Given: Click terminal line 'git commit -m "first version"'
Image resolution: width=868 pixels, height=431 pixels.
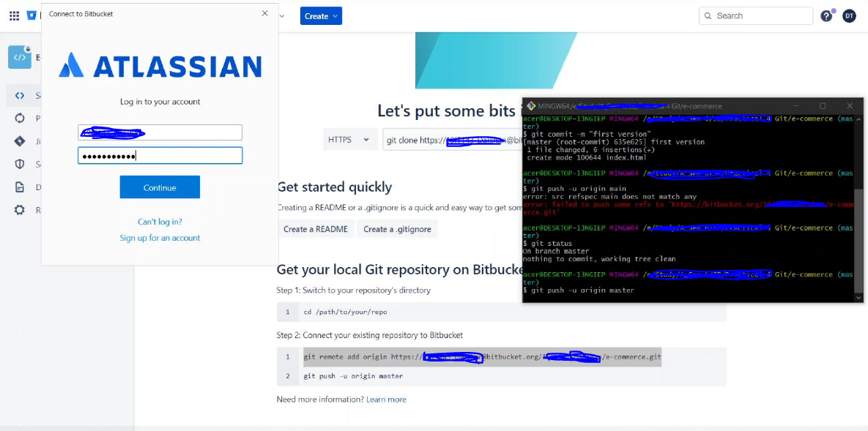Looking at the screenshot, I should (587, 135).
